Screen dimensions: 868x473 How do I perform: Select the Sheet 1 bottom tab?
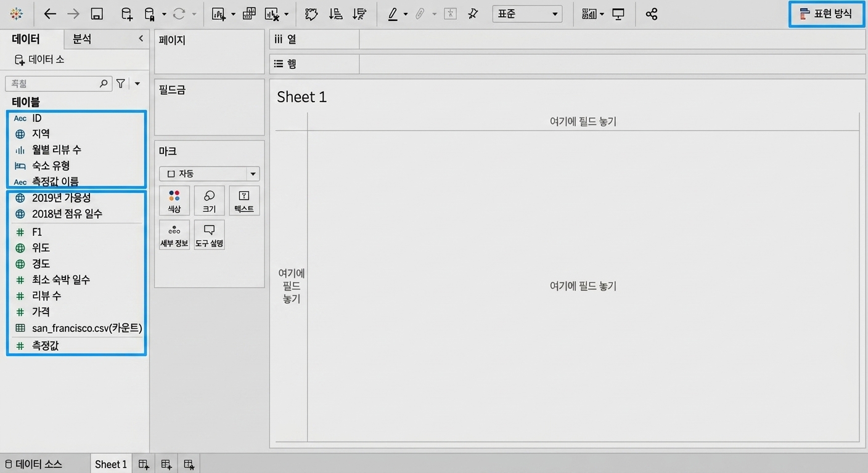(111, 464)
